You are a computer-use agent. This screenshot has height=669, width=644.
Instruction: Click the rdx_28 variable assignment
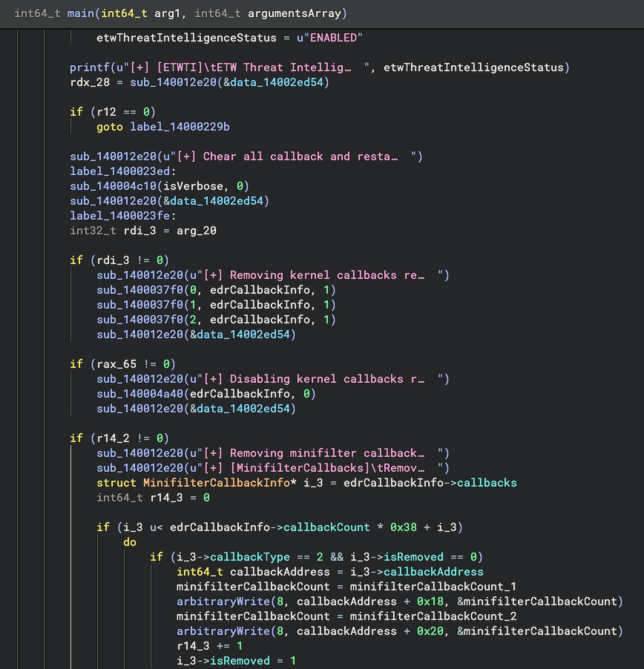(90, 82)
